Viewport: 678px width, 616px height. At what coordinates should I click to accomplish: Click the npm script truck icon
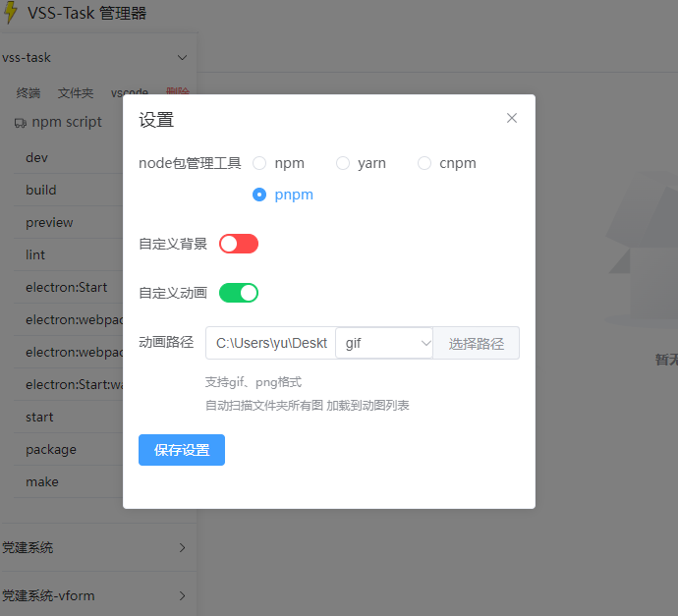tap(20, 123)
